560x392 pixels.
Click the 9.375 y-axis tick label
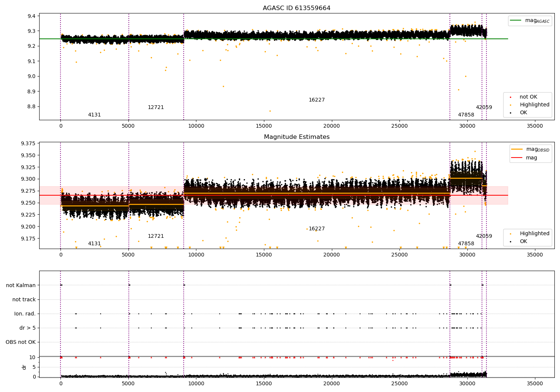click(x=28, y=144)
